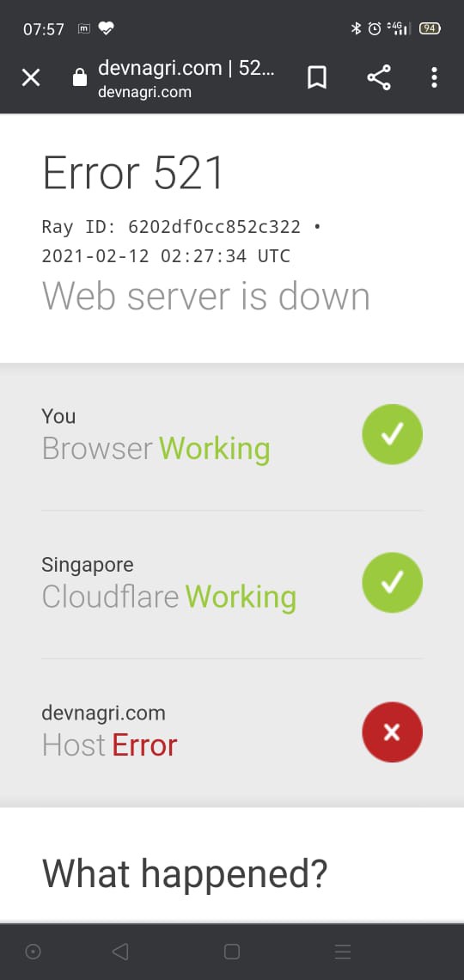This screenshot has height=980, width=464.
Task: Tap the padlock site security icon
Action: (x=79, y=77)
